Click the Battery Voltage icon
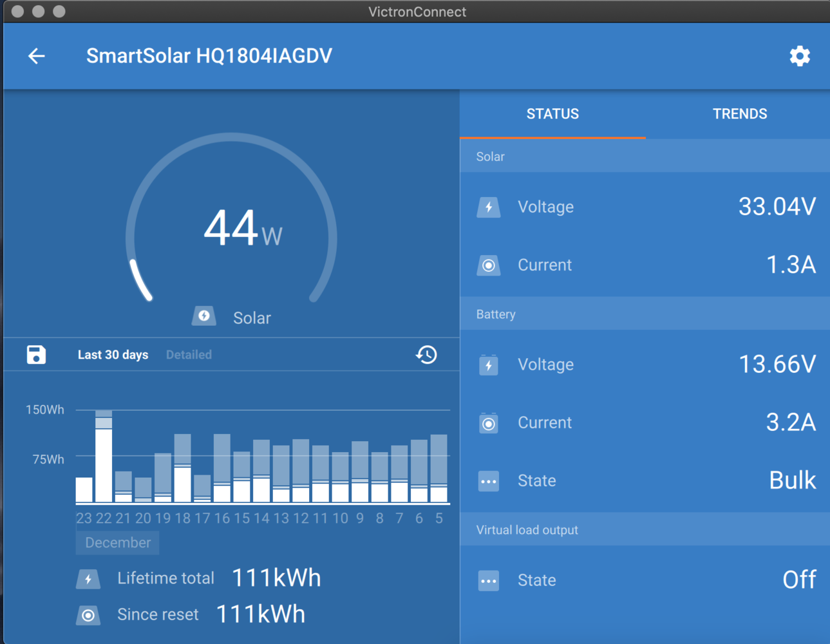The height and width of the screenshot is (644, 830). 489,365
